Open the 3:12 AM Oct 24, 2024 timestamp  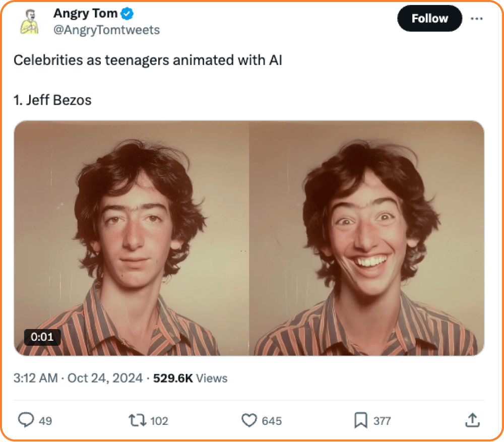point(78,378)
